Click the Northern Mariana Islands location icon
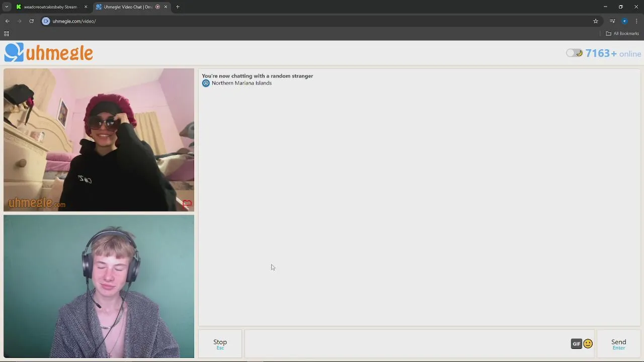 [206, 83]
